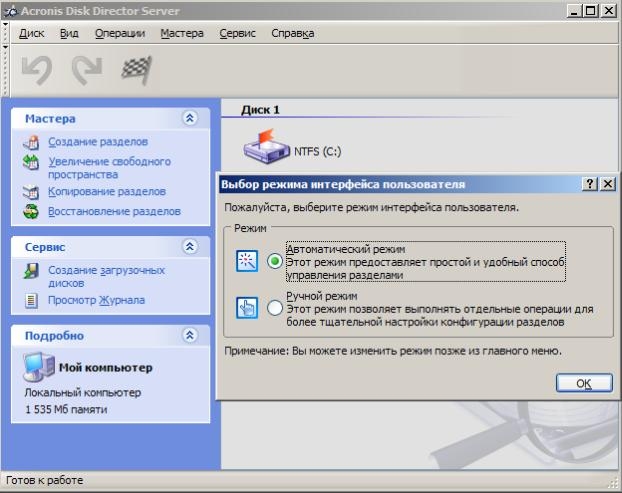Collapse the Подробно panel
Image resolution: width=622 pixels, height=493 pixels.
tap(190, 335)
